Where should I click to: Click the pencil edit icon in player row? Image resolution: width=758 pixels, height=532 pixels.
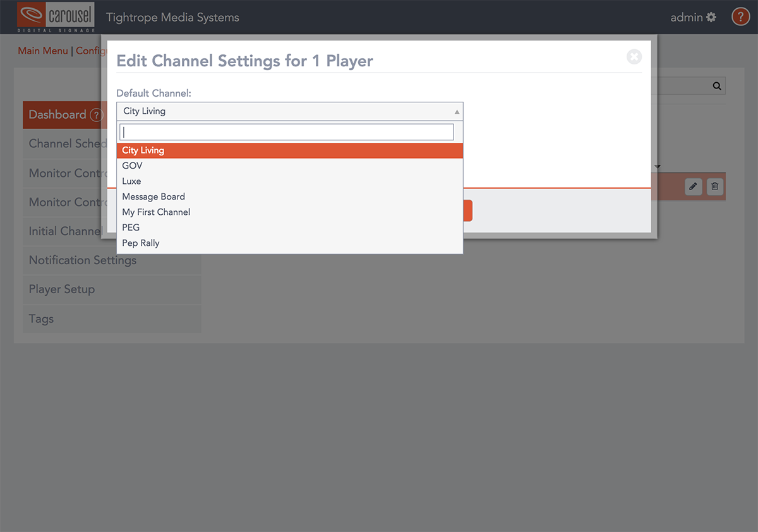[x=693, y=186]
